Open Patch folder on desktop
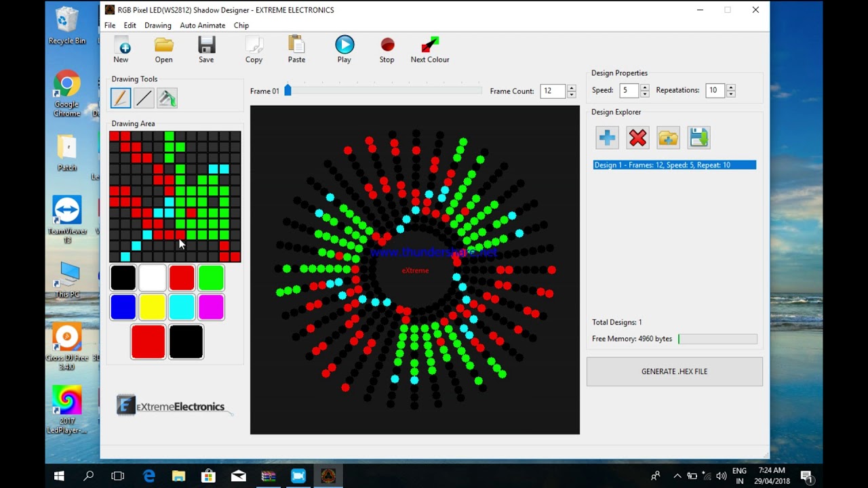This screenshot has width=868, height=488. pyautogui.click(x=67, y=152)
